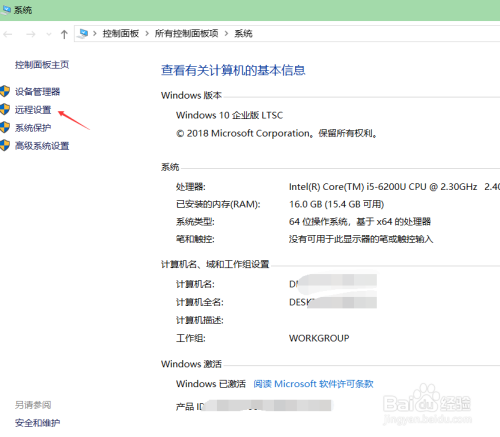
Task: Click shield icon next to 系统保护
Action: pyautogui.click(x=5, y=127)
